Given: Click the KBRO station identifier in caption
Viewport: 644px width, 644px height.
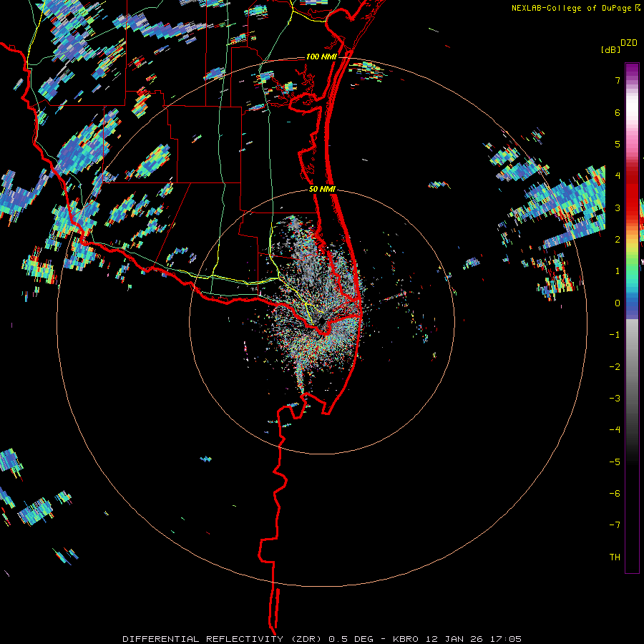Looking at the screenshot, I should click(406, 639).
